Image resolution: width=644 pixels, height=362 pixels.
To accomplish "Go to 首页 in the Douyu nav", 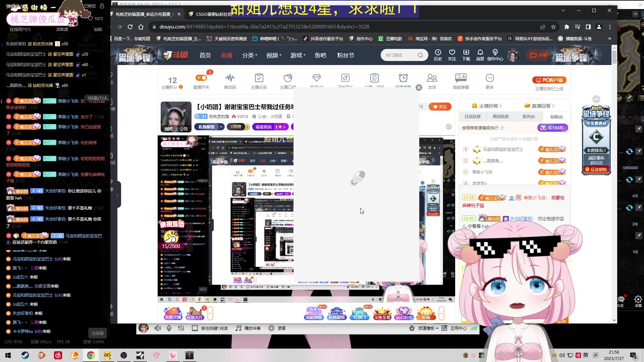I will tap(205, 55).
